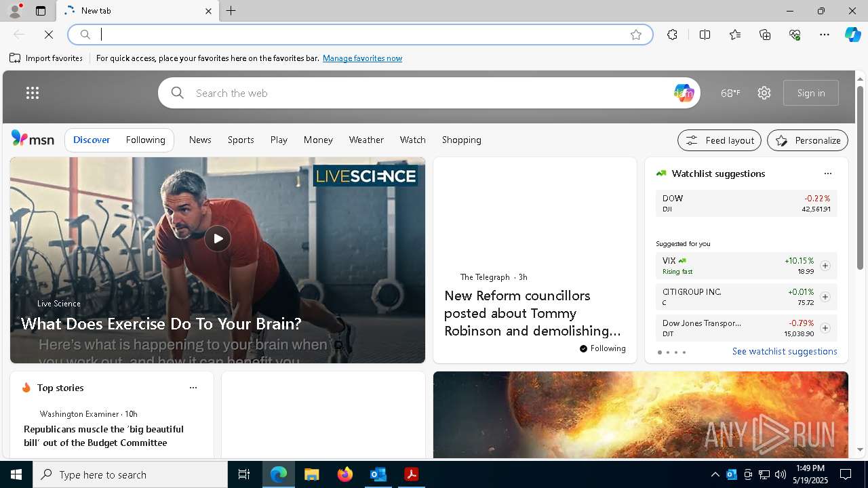This screenshot has height=488, width=868.
Task: Open Settings and more ellipsis menu
Action: point(825,35)
